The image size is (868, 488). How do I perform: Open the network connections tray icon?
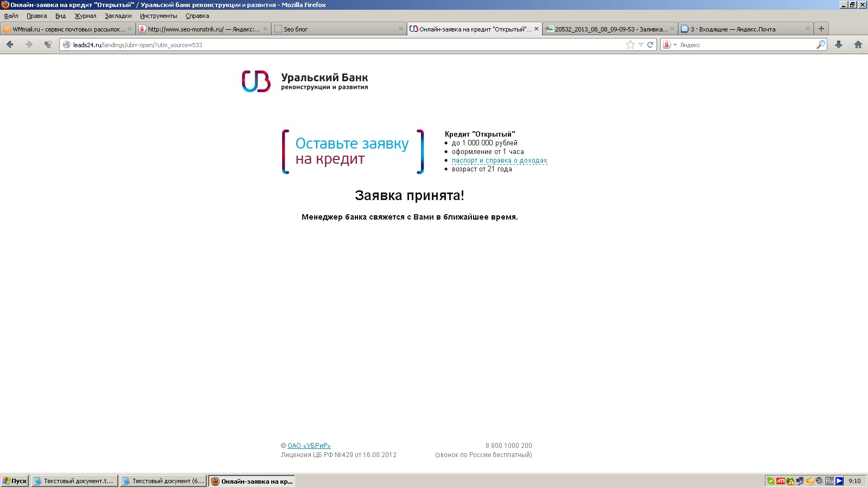(x=800, y=481)
